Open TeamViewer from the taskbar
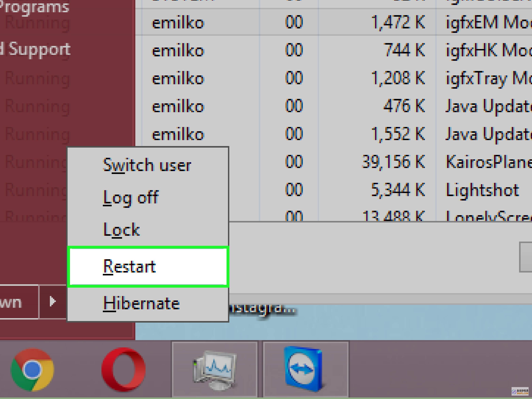The width and height of the screenshot is (532, 399). point(305,369)
